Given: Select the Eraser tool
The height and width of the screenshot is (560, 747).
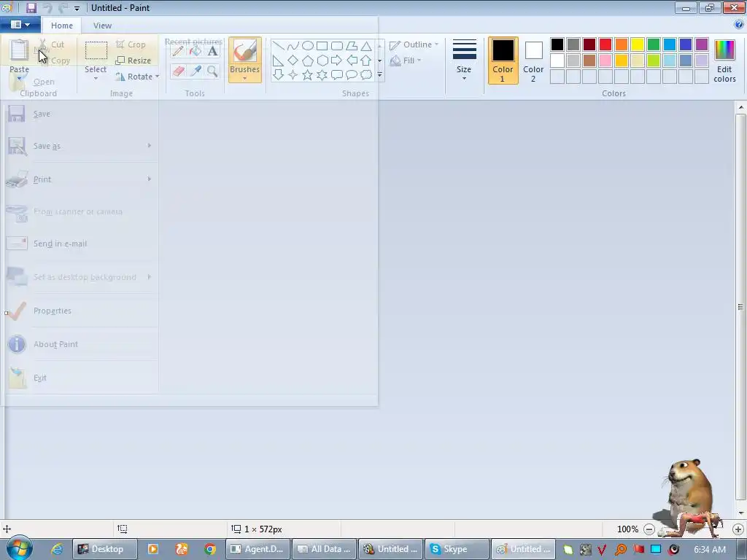Looking at the screenshot, I should pos(178,71).
